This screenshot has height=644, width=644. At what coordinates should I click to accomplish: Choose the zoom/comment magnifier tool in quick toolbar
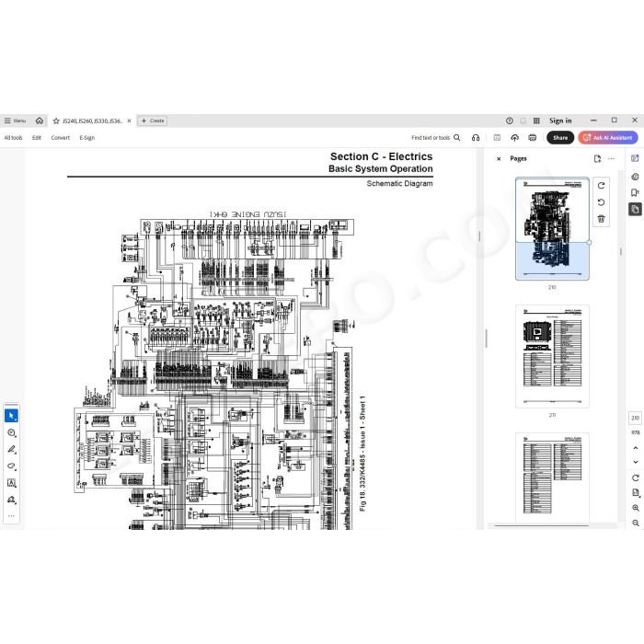pos(11,432)
